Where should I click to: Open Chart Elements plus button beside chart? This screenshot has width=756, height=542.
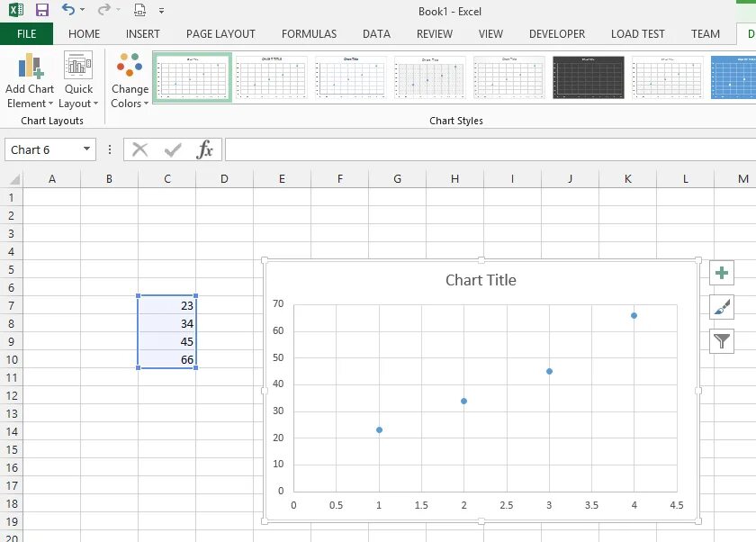coord(722,274)
